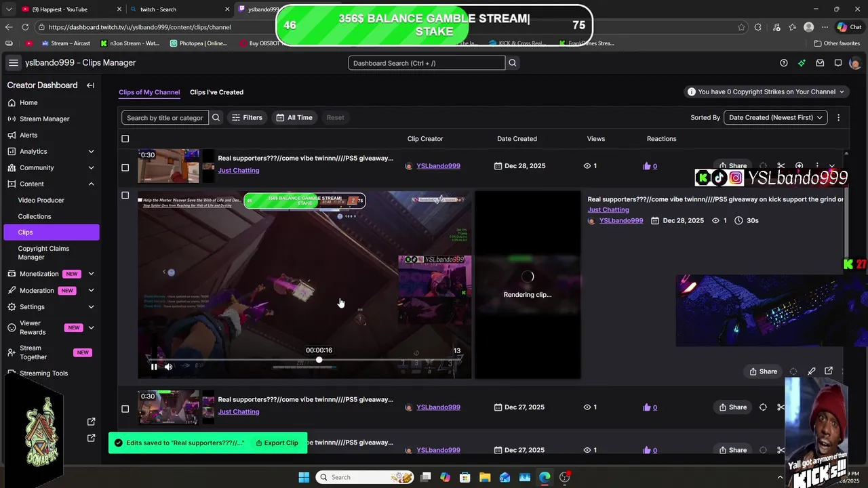868x488 pixels.
Task: Switch to Clips of My Channel tab
Action: 149,92
